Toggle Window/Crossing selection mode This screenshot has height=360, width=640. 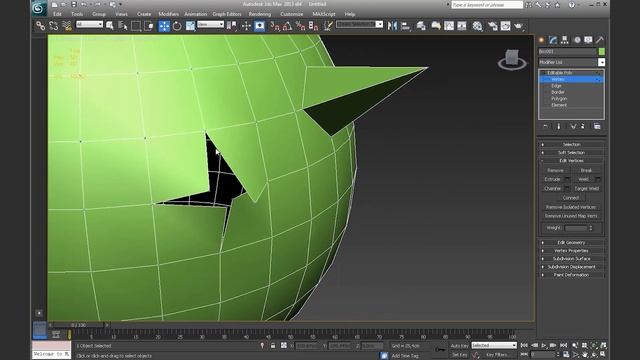(149, 26)
